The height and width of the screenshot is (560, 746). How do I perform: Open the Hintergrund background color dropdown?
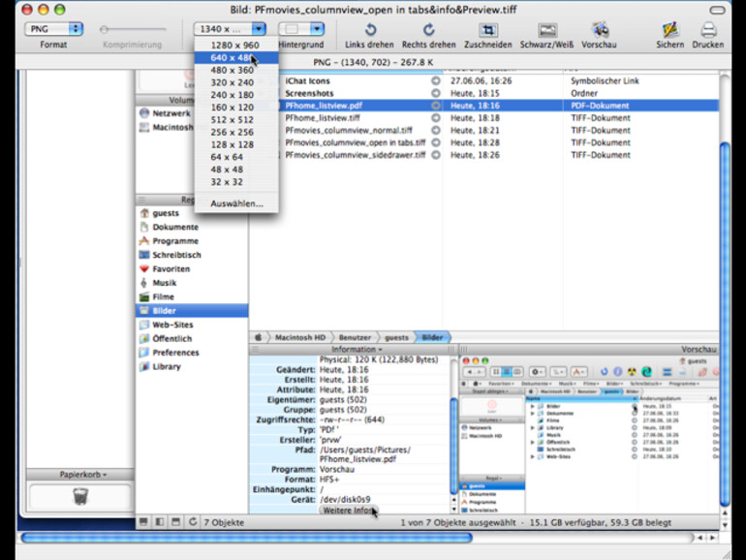coord(301,30)
